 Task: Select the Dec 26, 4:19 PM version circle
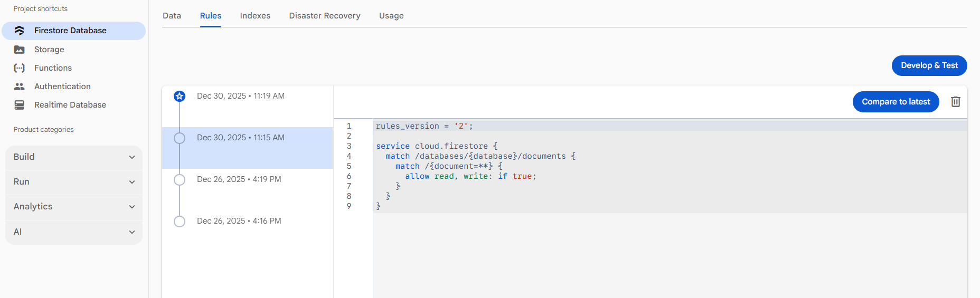pos(180,180)
